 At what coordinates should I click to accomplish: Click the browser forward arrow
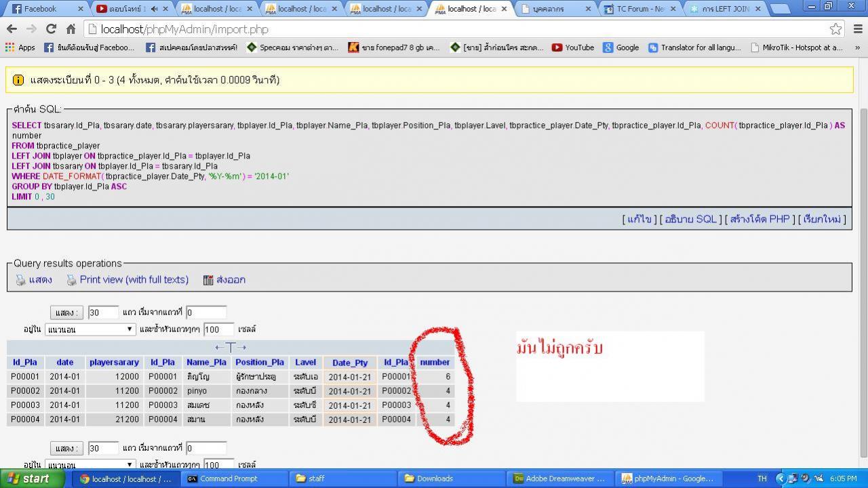click(x=31, y=29)
